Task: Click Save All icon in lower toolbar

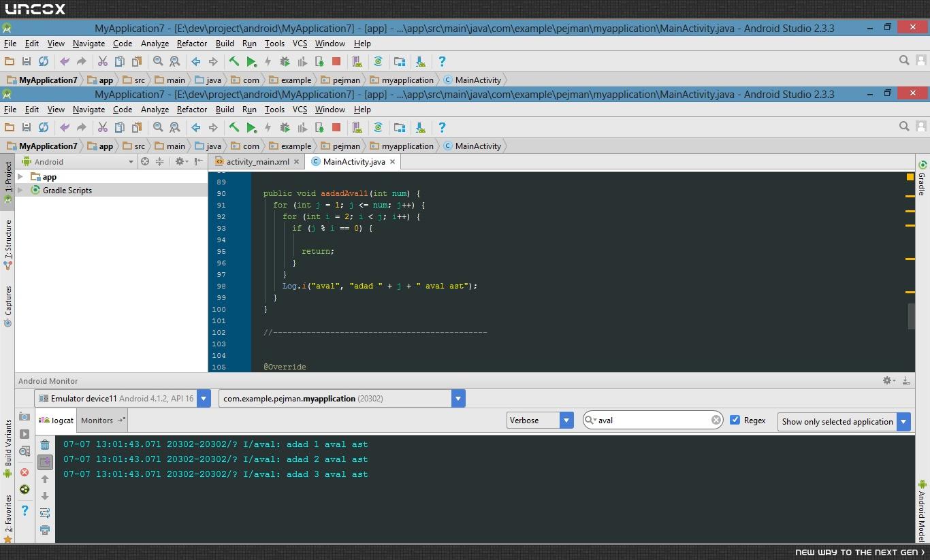Action: click(x=26, y=127)
